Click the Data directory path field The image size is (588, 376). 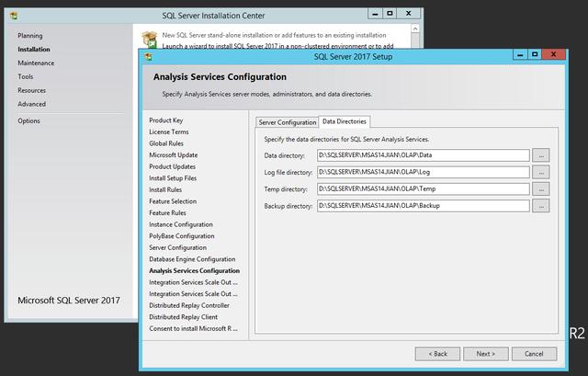423,155
